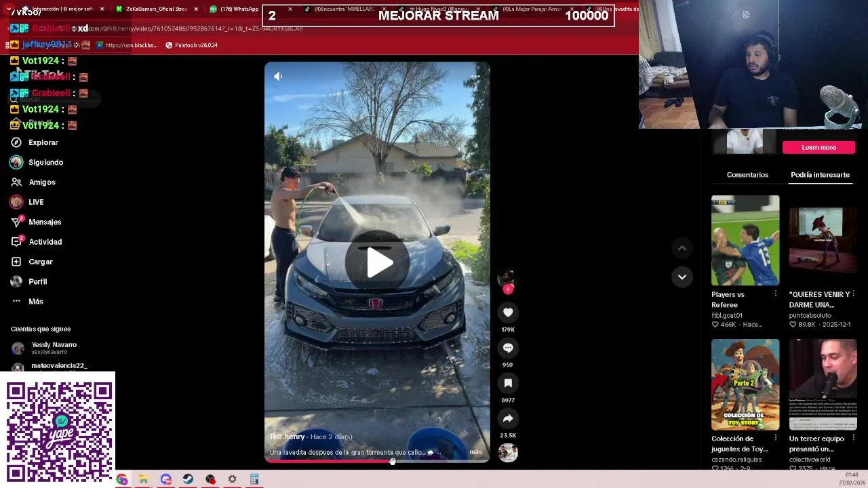
Task: Open the Paletools v26.0.24 bookmark
Action: (191, 45)
